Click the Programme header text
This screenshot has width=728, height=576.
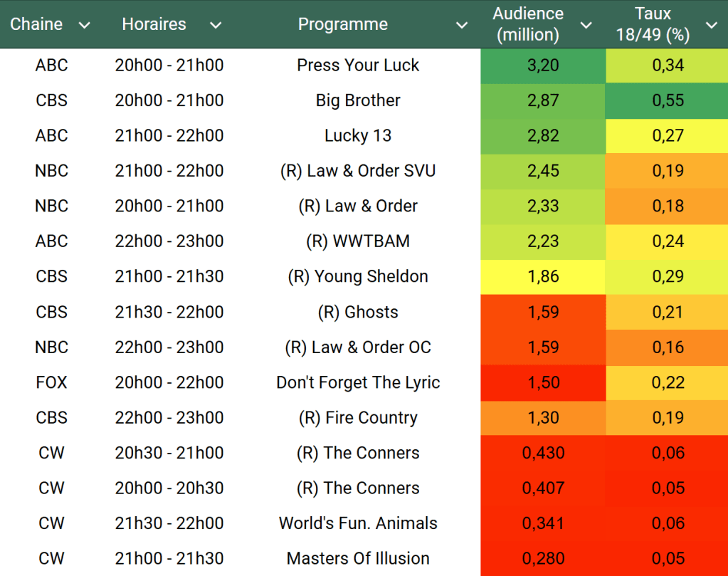click(x=342, y=24)
